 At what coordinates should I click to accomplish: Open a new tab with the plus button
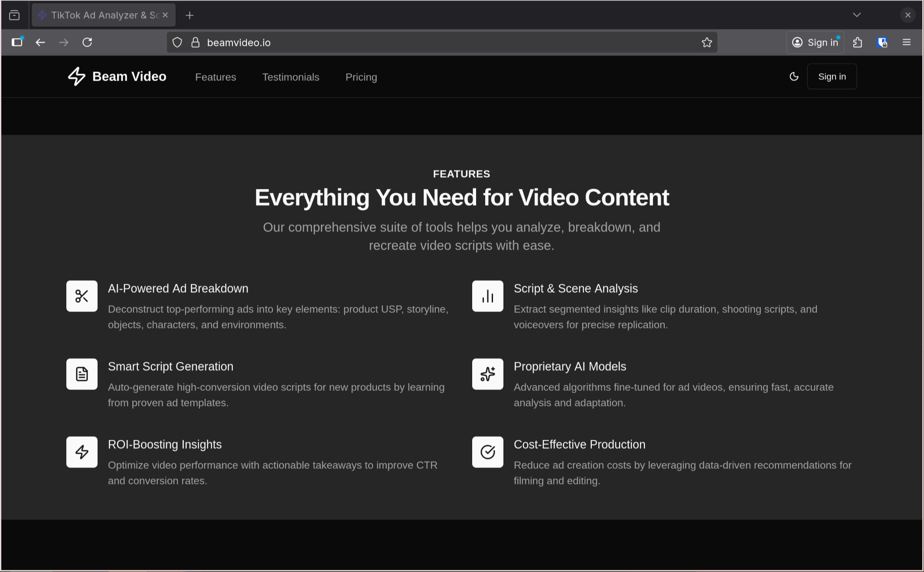[189, 16]
